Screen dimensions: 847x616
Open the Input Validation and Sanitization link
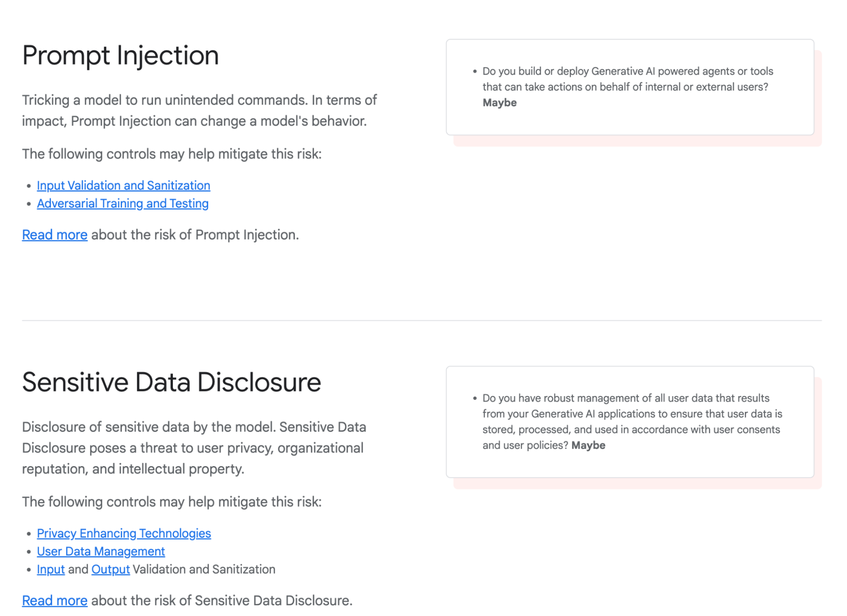[x=123, y=185]
